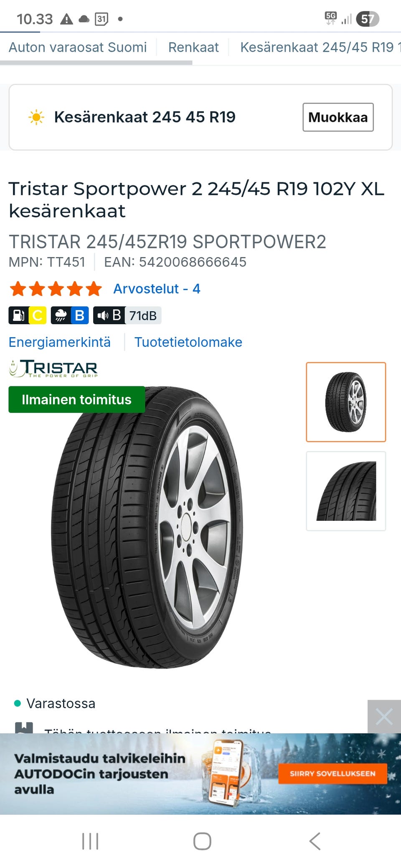The width and height of the screenshot is (401, 868).
Task: Tap Siirry sovellukseen banner button
Action: [332, 774]
